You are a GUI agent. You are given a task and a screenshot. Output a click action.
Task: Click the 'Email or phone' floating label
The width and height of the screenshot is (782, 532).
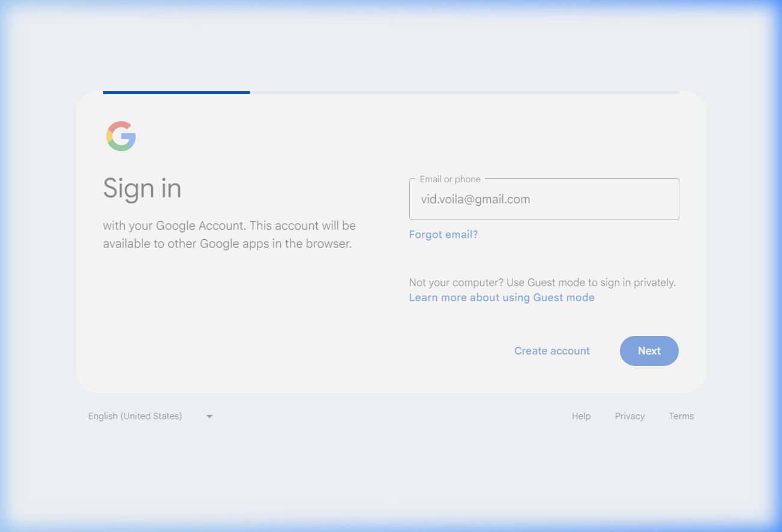pos(450,179)
